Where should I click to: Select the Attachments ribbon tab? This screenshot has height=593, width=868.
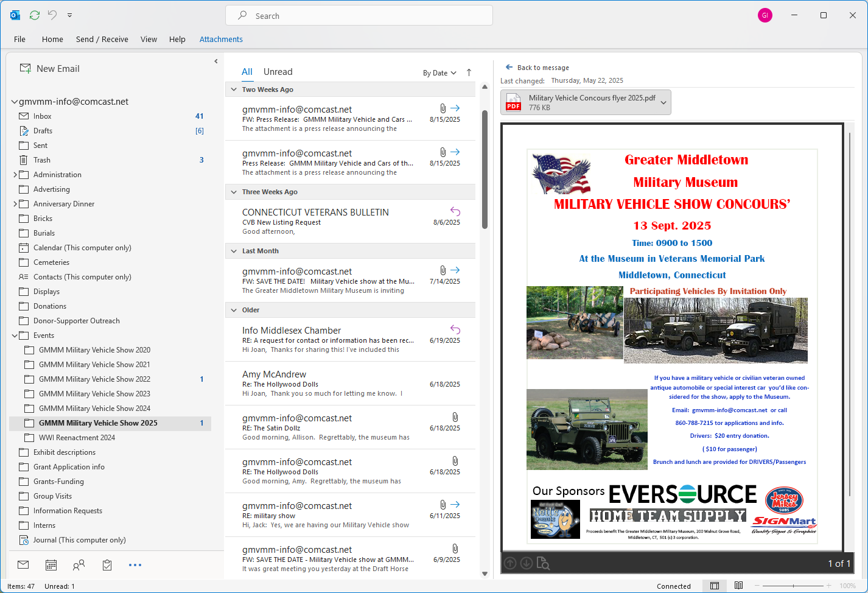221,39
